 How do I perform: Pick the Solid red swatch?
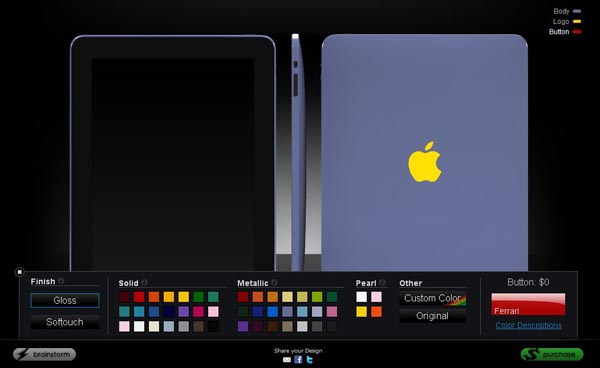[139, 297]
